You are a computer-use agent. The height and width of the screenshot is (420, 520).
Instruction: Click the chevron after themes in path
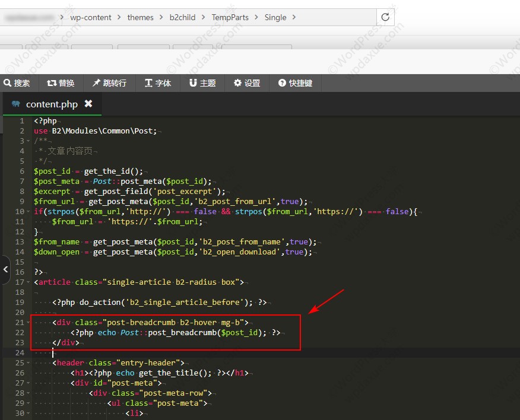coord(161,17)
